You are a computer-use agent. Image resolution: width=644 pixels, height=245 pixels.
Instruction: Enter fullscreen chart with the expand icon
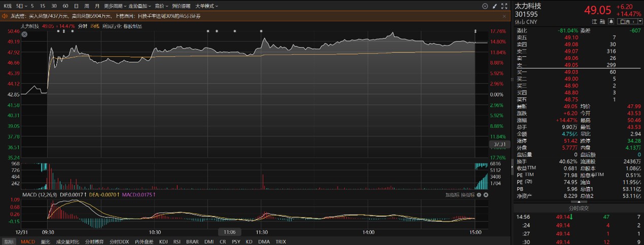pos(504,6)
